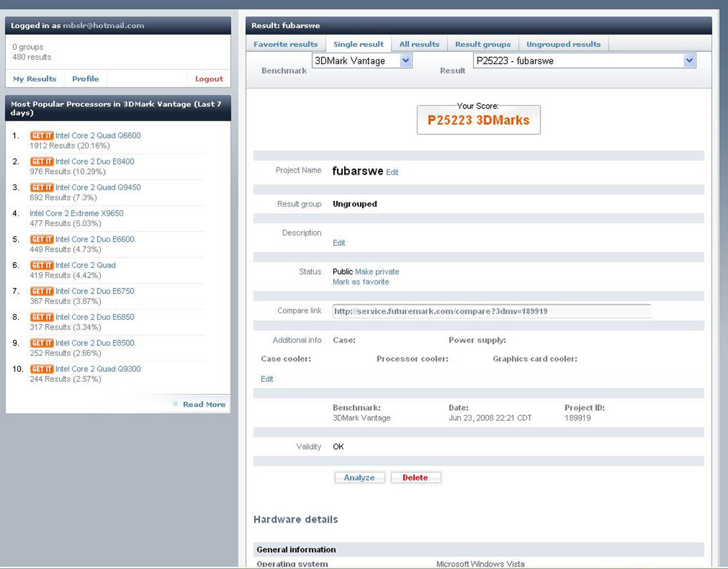Click the Analyze button
Image resolution: width=728 pixels, height=569 pixels.
(360, 478)
